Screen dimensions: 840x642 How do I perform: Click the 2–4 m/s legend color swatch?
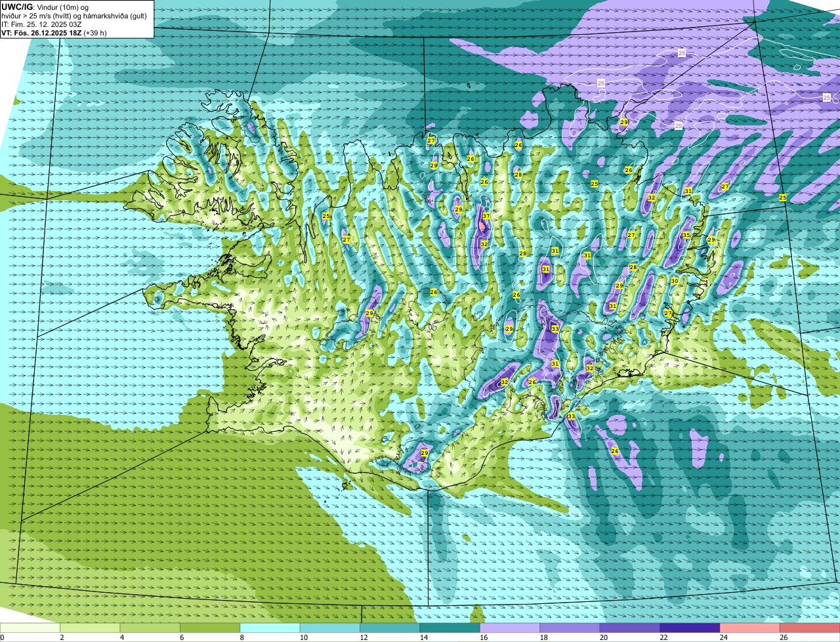pyautogui.click(x=91, y=628)
